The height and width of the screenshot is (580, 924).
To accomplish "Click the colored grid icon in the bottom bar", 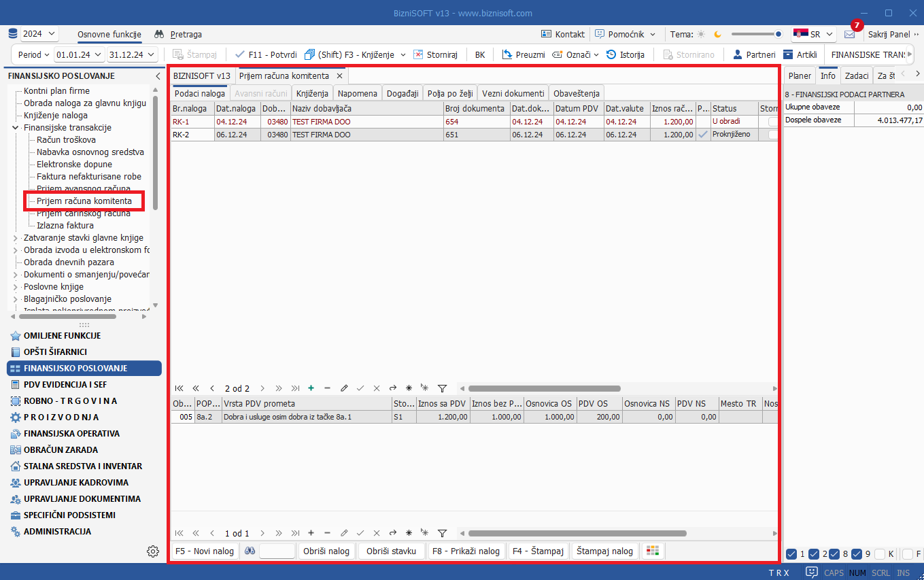I will point(652,551).
